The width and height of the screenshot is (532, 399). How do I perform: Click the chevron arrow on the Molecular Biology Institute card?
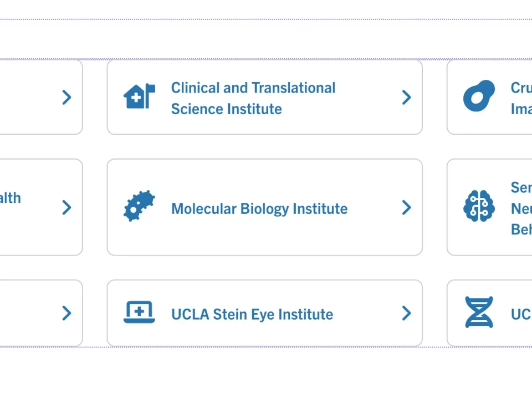pyautogui.click(x=406, y=207)
